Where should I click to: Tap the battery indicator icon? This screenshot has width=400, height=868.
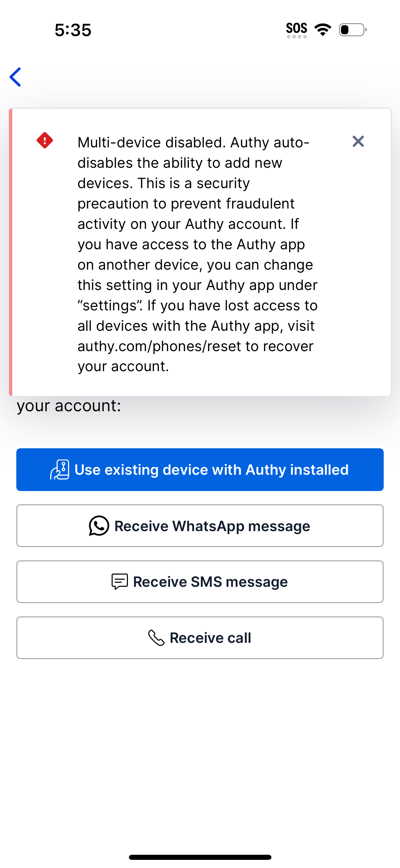click(351, 30)
